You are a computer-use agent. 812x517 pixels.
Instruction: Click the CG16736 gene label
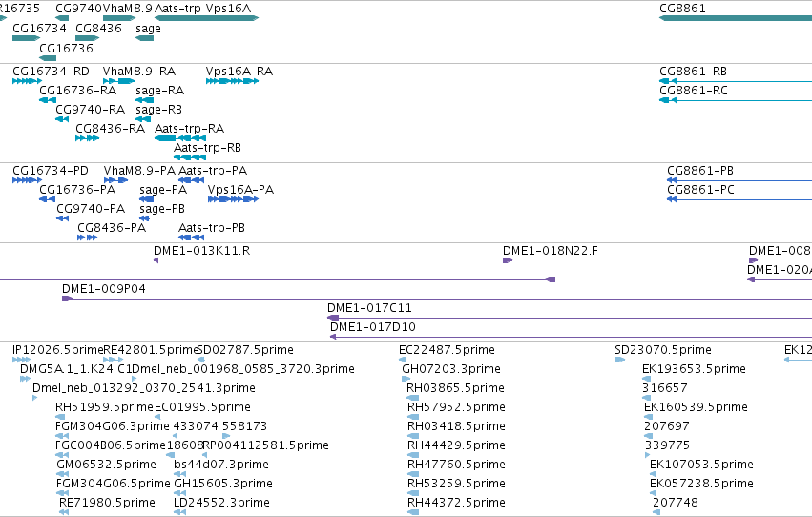tap(66, 48)
